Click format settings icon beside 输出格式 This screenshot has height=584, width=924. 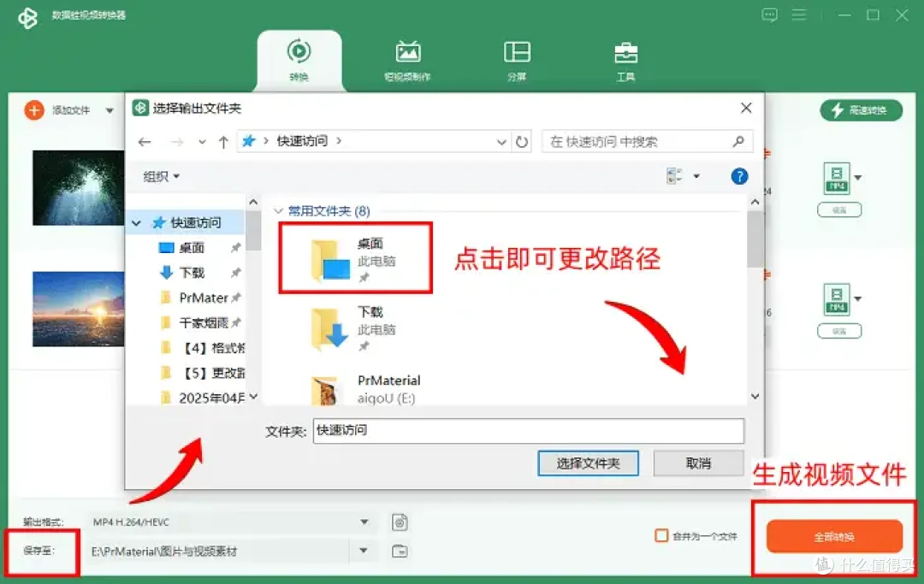point(400,522)
